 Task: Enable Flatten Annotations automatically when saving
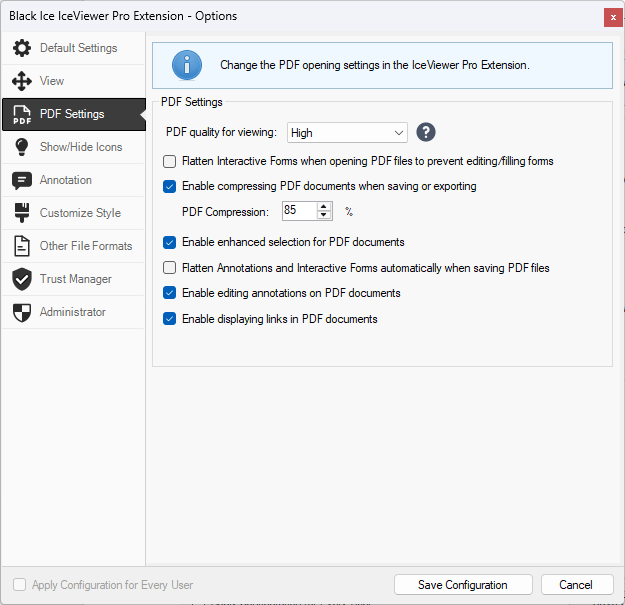(169, 268)
